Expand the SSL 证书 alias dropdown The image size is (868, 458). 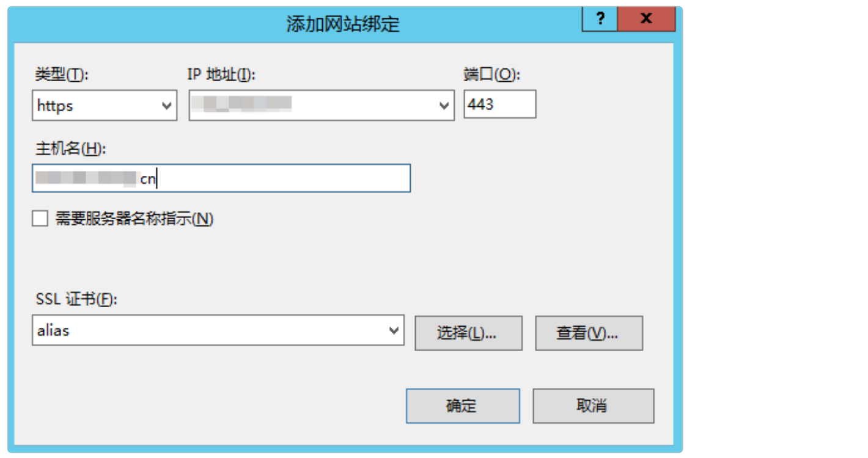tap(394, 330)
